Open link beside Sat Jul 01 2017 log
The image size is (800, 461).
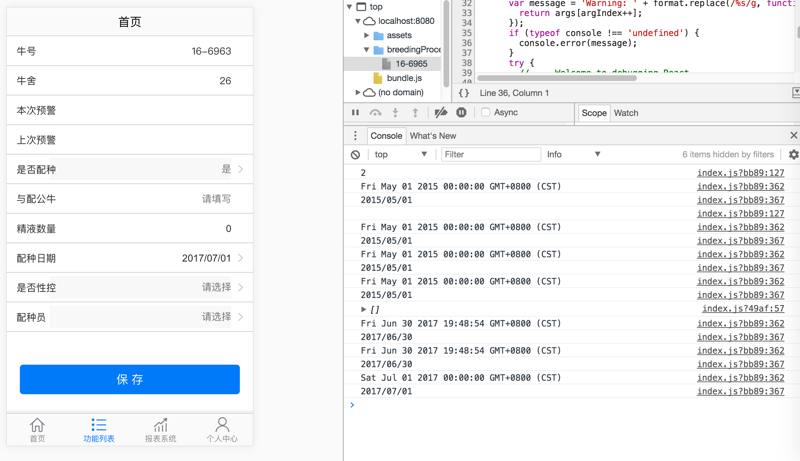740,378
